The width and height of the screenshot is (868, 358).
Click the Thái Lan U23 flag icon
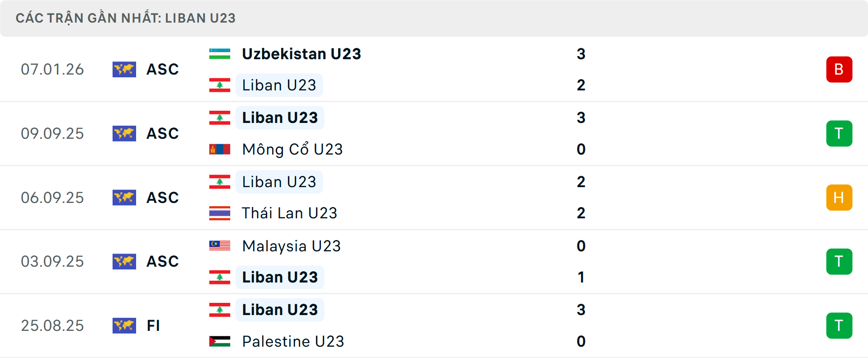click(220, 212)
